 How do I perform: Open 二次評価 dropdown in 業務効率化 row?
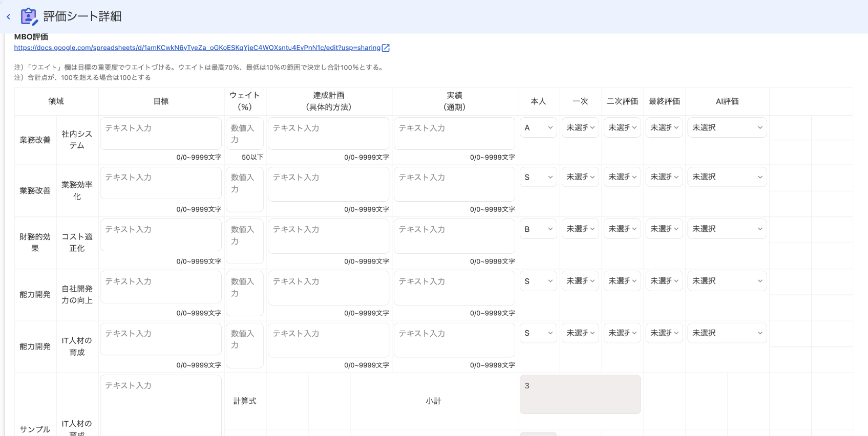tap(622, 177)
